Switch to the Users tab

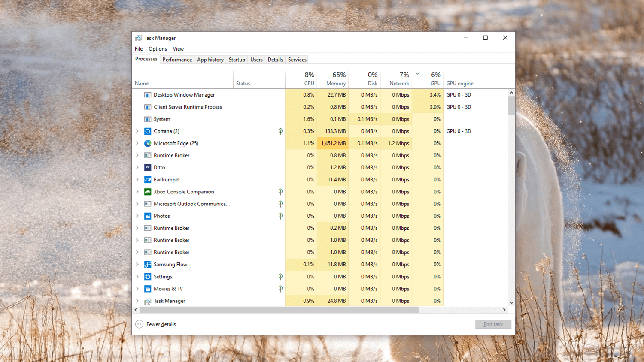[x=256, y=60]
